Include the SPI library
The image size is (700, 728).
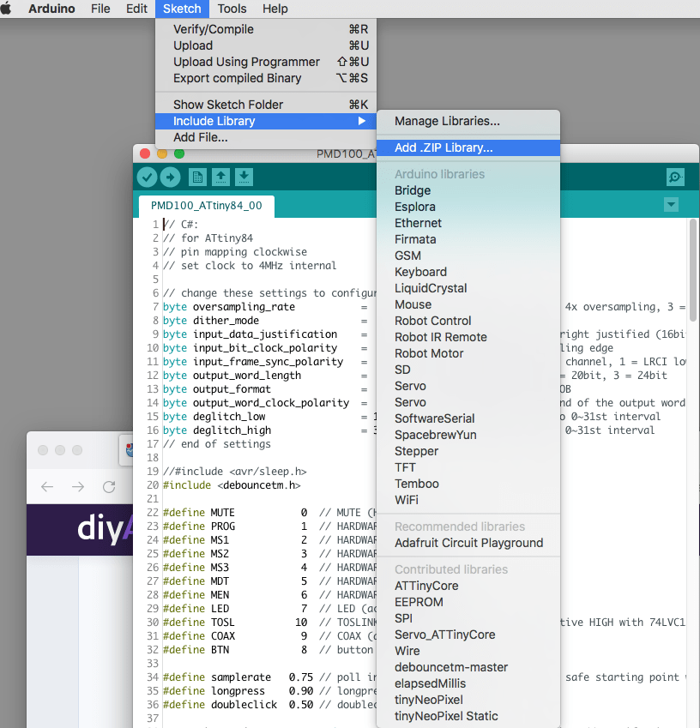(x=468, y=618)
